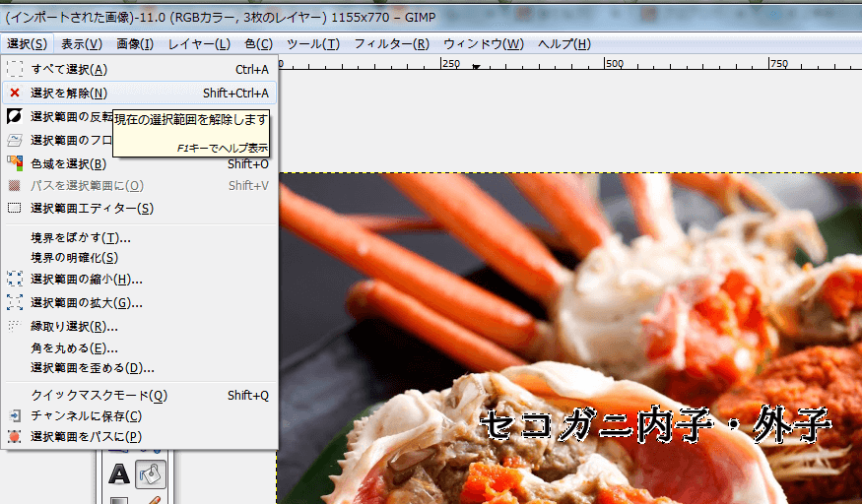This screenshot has width=862, height=504.
Task: Choose 角を丸める(E)... menu entry
Action: tap(139, 347)
